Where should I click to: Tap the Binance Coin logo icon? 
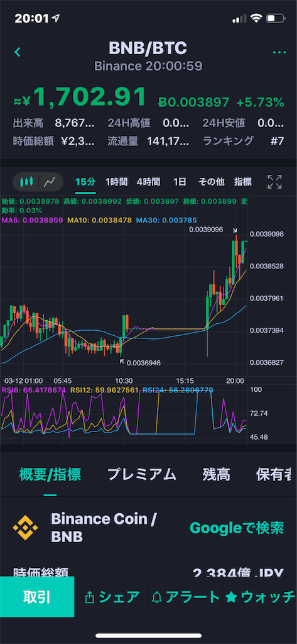pos(26,527)
